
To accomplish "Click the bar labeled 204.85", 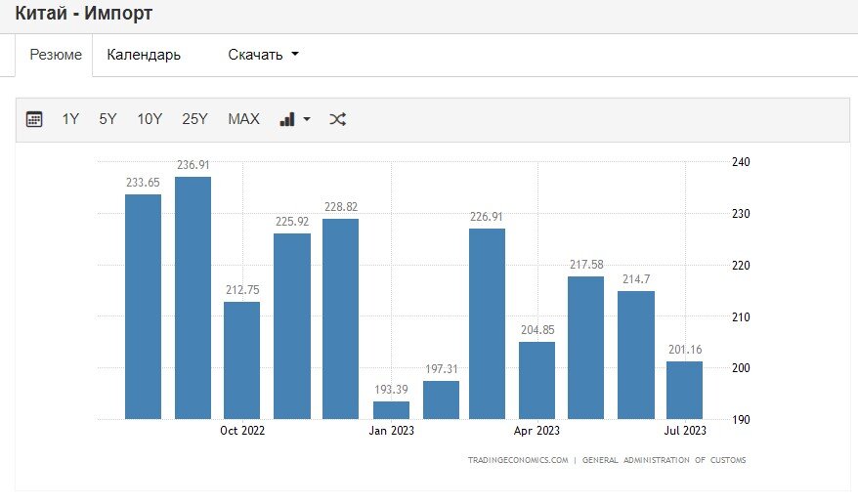I will click(536, 381).
